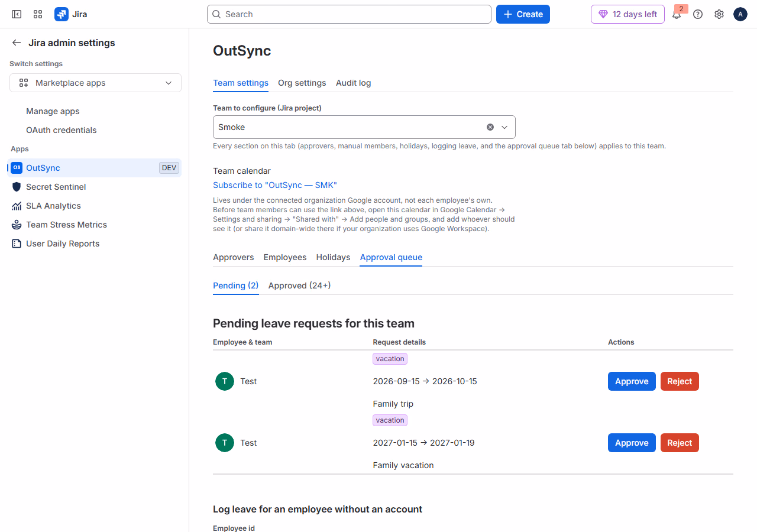
Task: Open the settings gear icon
Action: coord(719,14)
